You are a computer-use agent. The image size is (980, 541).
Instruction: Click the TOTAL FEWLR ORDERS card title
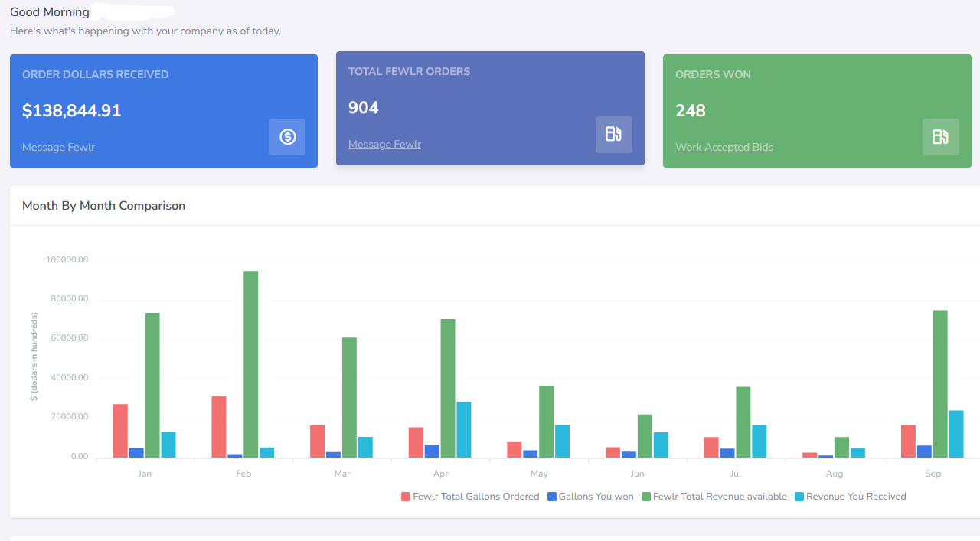click(410, 71)
